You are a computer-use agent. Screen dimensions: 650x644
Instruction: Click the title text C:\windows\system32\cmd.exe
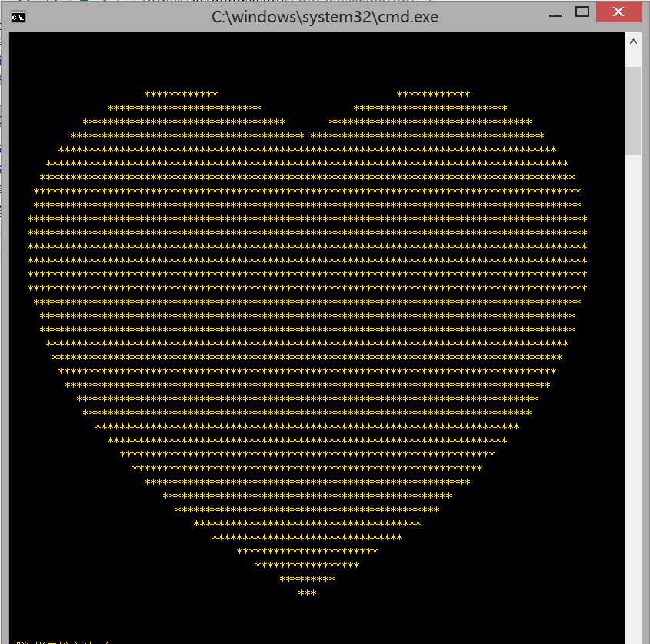(325, 17)
